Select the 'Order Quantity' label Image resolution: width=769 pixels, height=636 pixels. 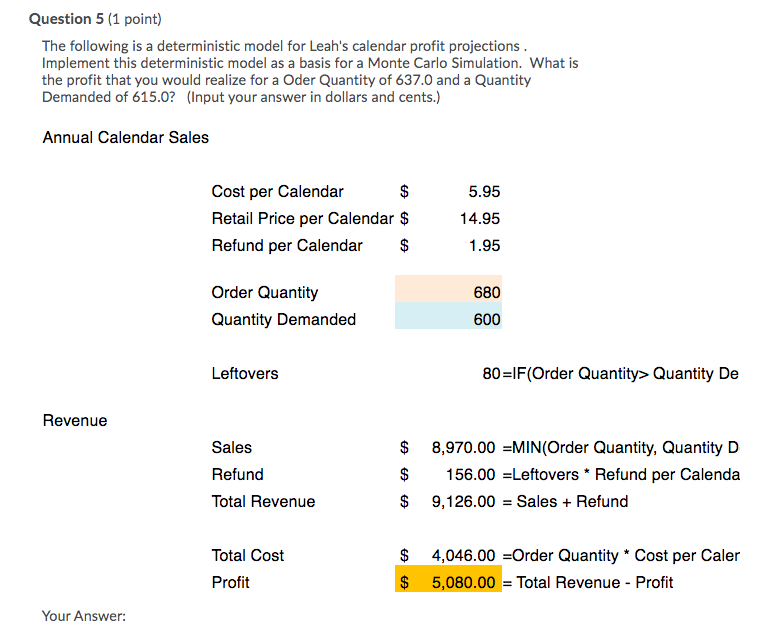[x=265, y=292]
